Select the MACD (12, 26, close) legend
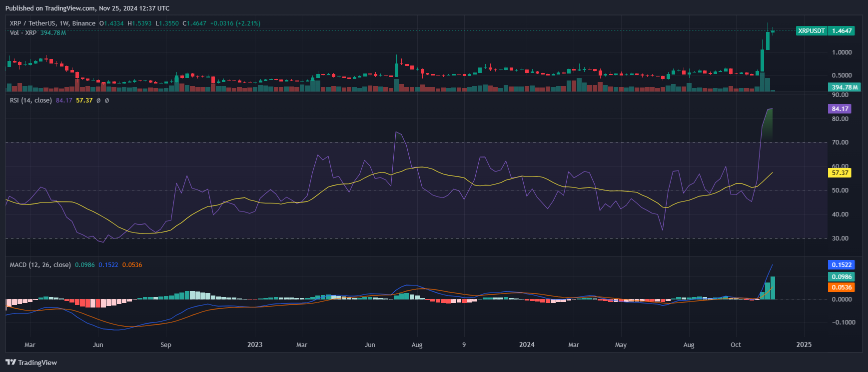The height and width of the screenshot is (372, 868). tap(40, 265)
